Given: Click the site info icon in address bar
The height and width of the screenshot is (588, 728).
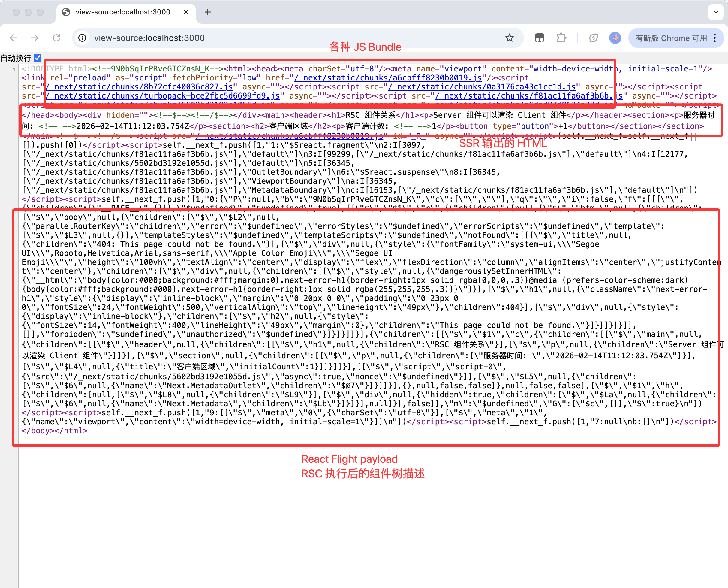Looking at the screenshot, I should (82, 38).
